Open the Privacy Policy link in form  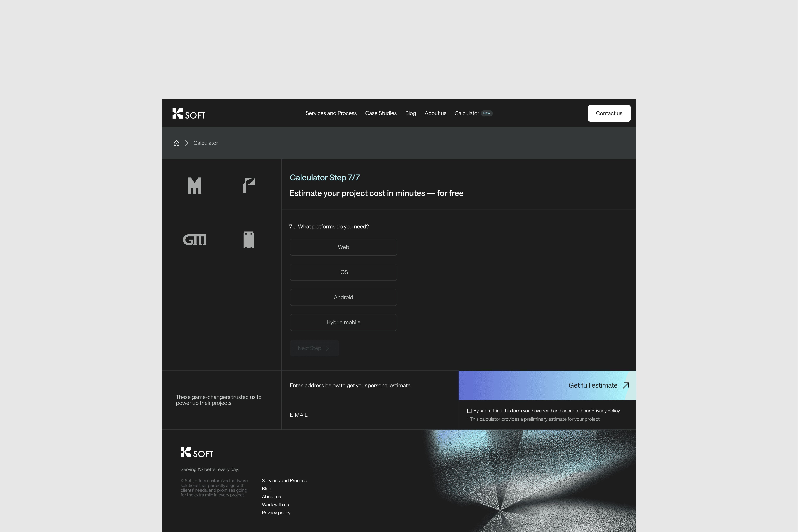coord(605,411)
